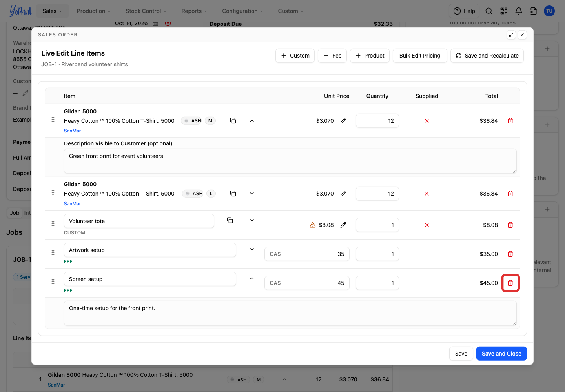Click quantity field of Gildan ASH M

[x=377, y=121]
